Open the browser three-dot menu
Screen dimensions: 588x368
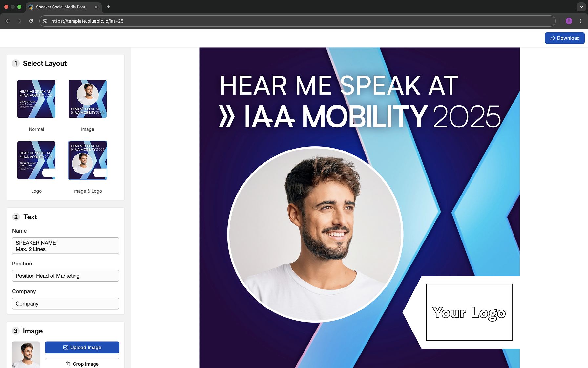point(581,21)
